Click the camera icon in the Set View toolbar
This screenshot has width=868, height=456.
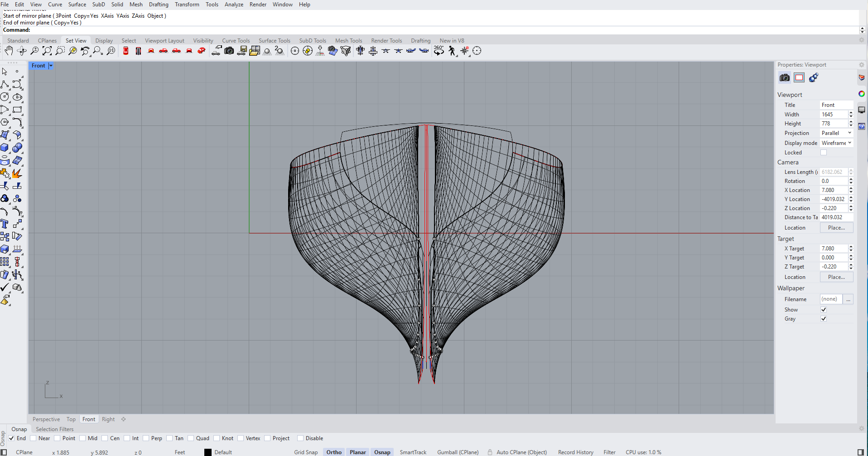[x=229, y=51]
